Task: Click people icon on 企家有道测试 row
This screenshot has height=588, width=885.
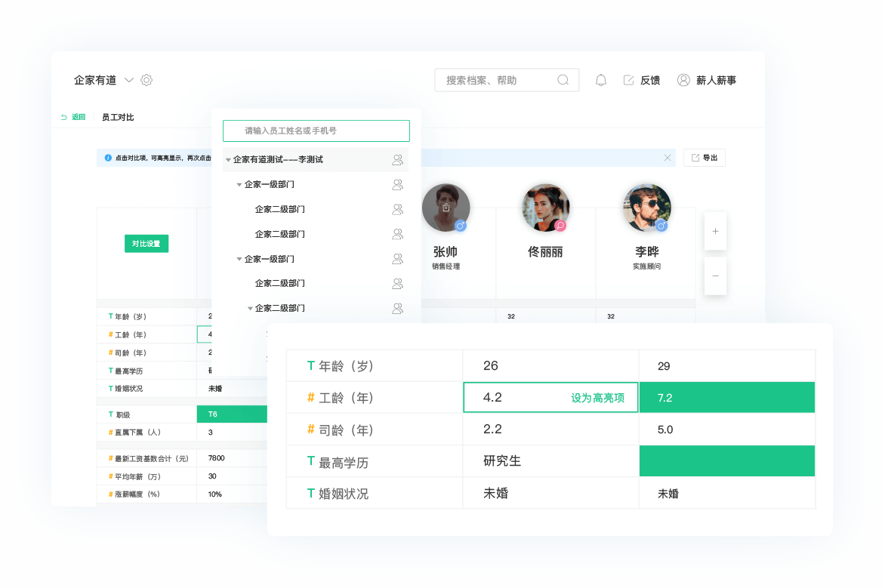Action: (x=397, y=160)
